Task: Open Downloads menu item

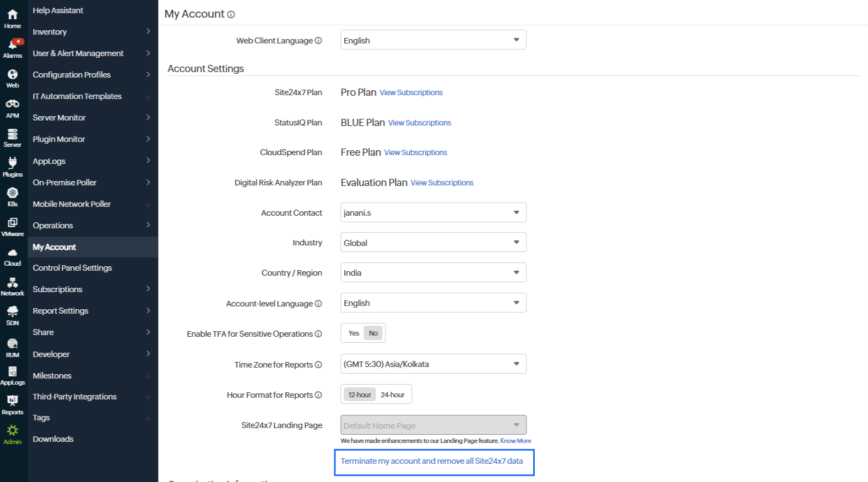Action: (x=53, y=439)
